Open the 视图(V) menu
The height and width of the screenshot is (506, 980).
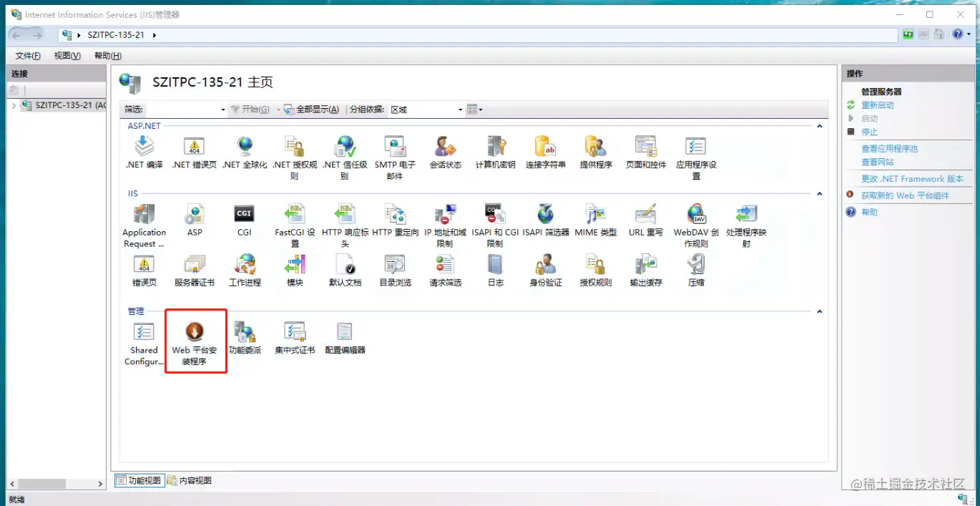pos(67,55)
